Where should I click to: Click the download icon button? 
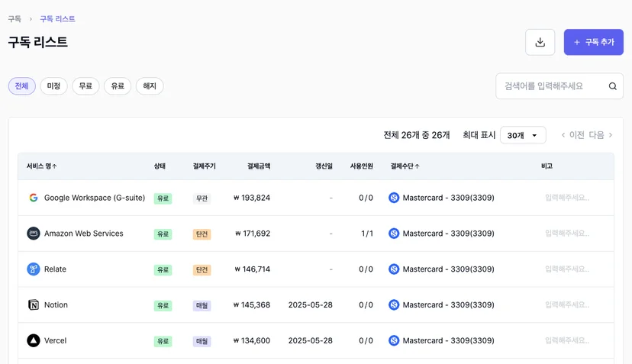coord(540,42)
